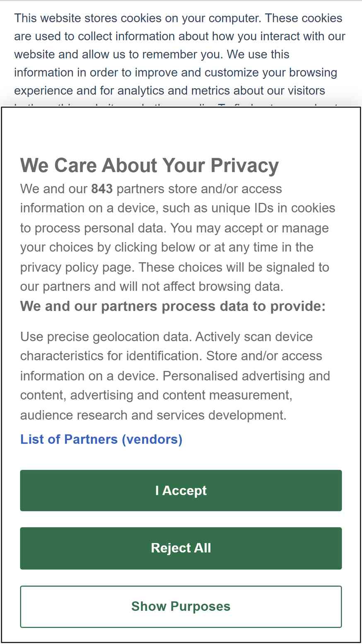The width and height of the screenshot is (362, 644).
Task: Click 'You may accept or manage' sentence
Action: pos(250,228)
